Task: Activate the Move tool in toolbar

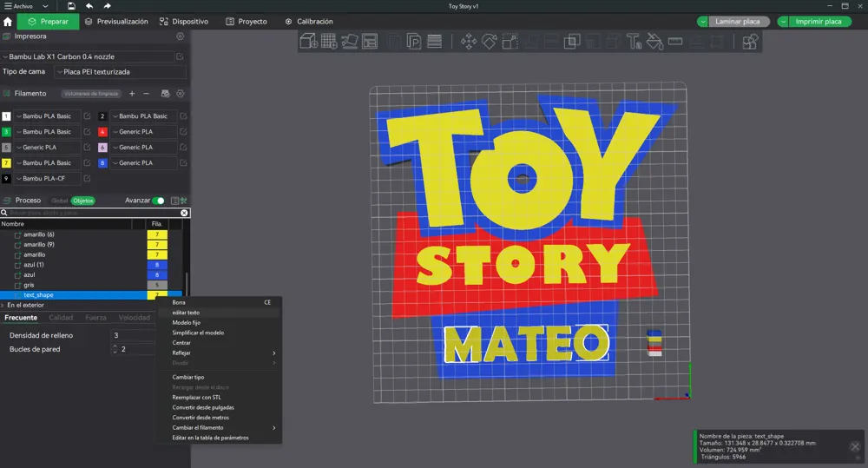Action: 469,42
